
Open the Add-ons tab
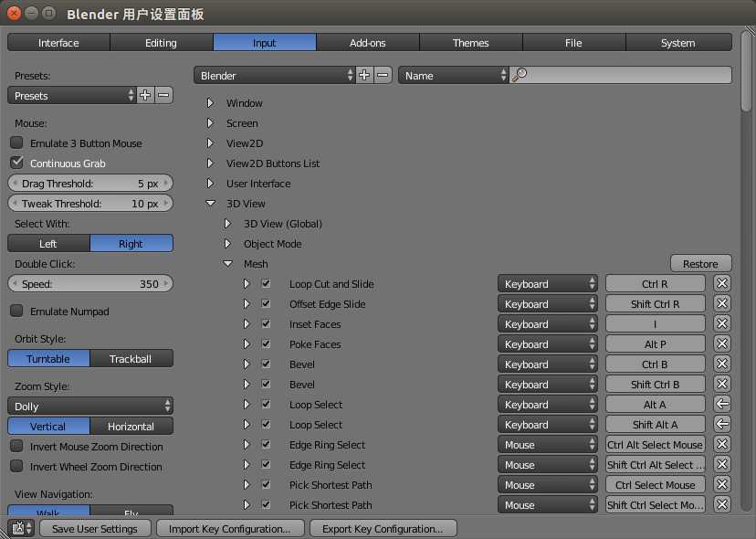tap(368, 42)
